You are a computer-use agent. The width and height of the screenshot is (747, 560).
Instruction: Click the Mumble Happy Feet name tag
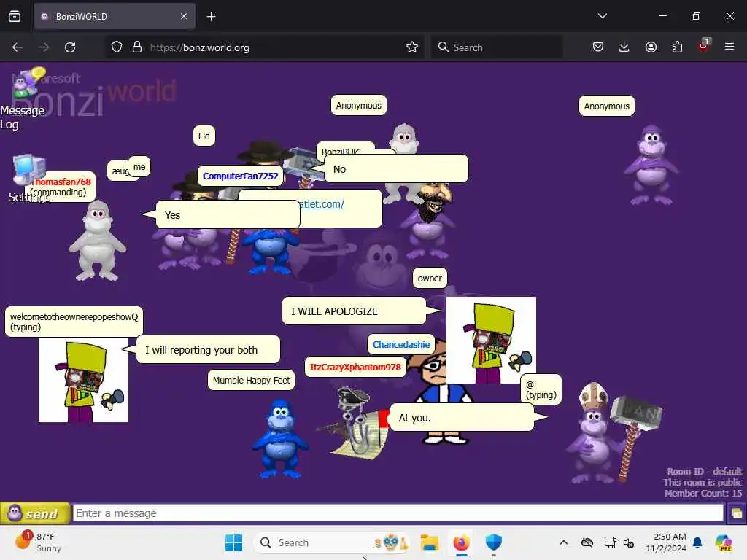251,380
